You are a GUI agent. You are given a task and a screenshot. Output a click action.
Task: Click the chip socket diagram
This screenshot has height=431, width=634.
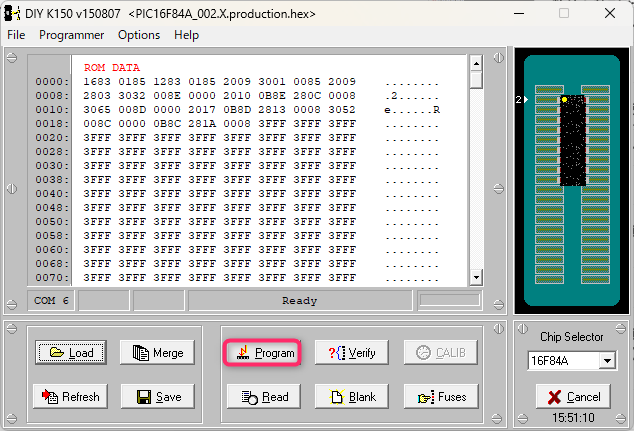pyautogui.click(x=572, y=181)
